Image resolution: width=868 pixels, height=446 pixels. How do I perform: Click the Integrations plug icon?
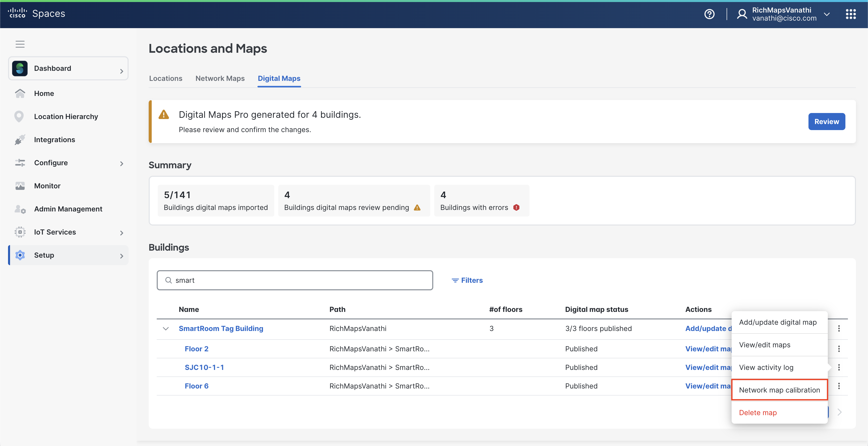20,139
